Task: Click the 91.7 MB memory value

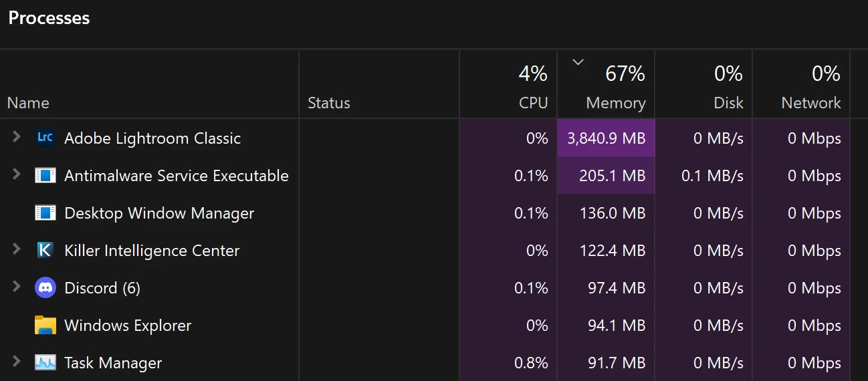Action: (x=617, y=363)
